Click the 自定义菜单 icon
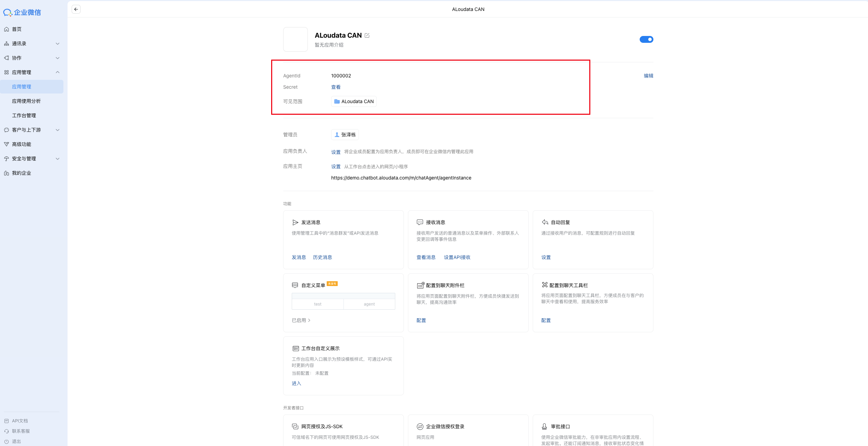Screen dimensions: 868x446 coord(295,285)
